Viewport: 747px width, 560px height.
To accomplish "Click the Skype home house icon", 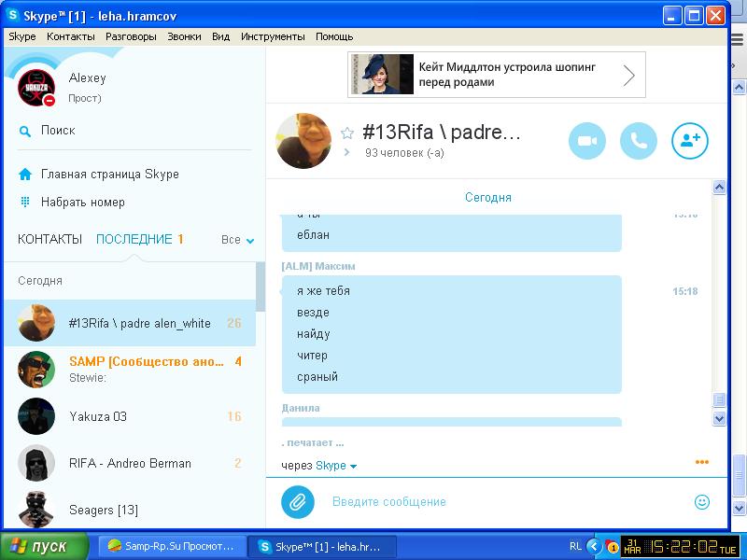I will tap(25, 175).
